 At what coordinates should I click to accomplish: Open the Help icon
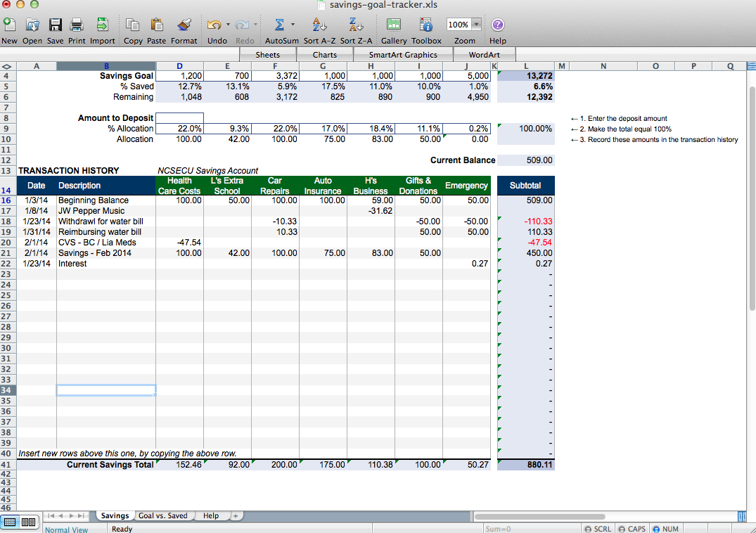pyautogui.click(x=498, y=25)
